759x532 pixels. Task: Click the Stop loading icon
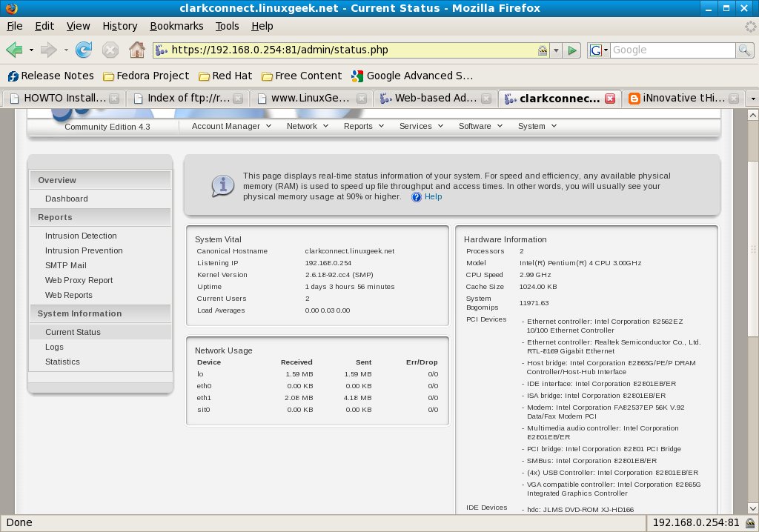click(x=110, y=50)
